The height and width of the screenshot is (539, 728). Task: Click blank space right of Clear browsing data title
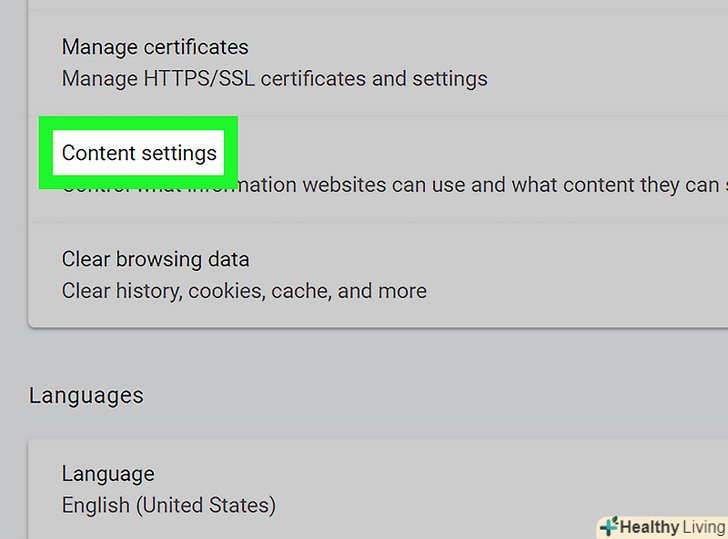480,259
